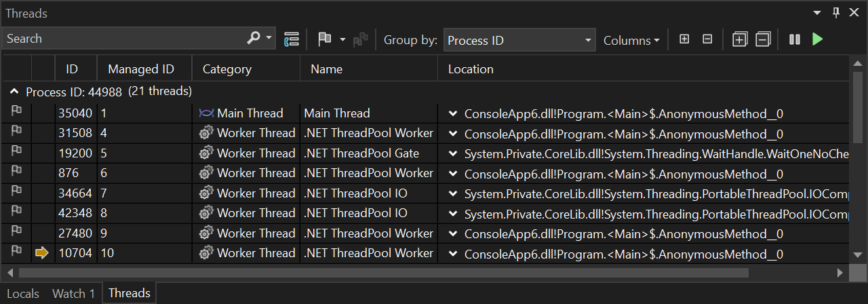The image size is (868, 304).
Task: Open the Columns dropdown menu
Action: (631, 40)
